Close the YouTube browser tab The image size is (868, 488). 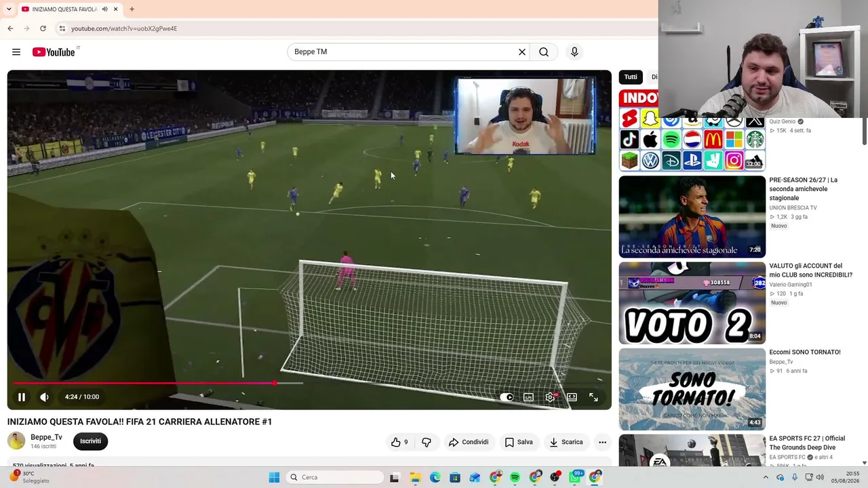(x=115, y=9)
